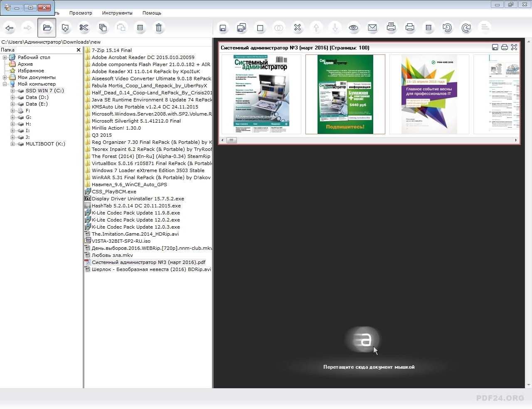Delete selected file with trash icon

[x=159, y=28]
